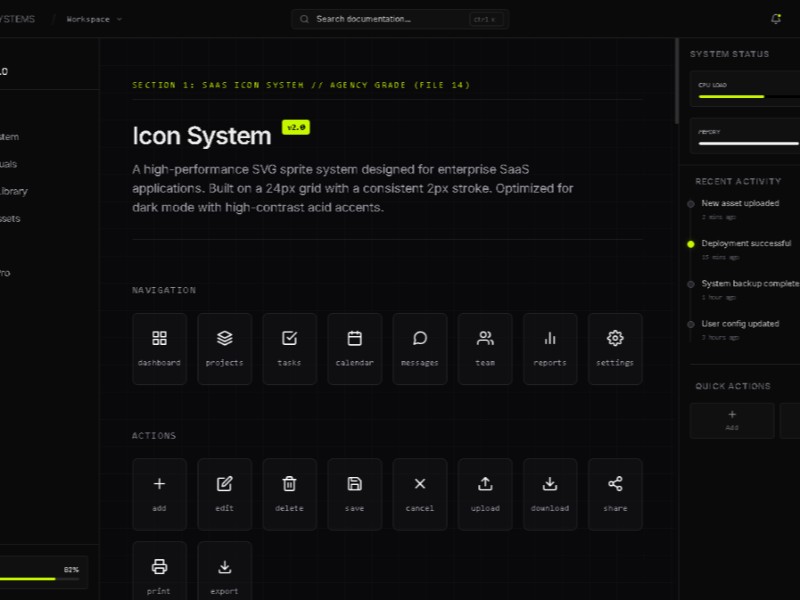Viewport: 800px width, 600px height.
Task: Click the upload icon tile
Action: click(x=485, y=493)
